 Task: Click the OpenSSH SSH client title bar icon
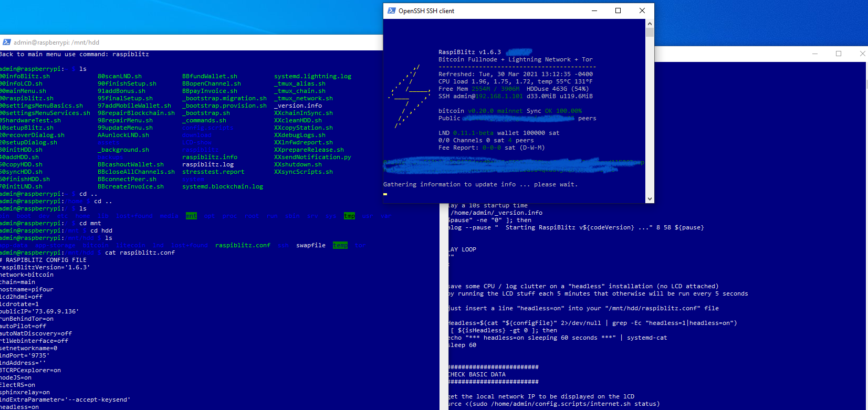391,10
